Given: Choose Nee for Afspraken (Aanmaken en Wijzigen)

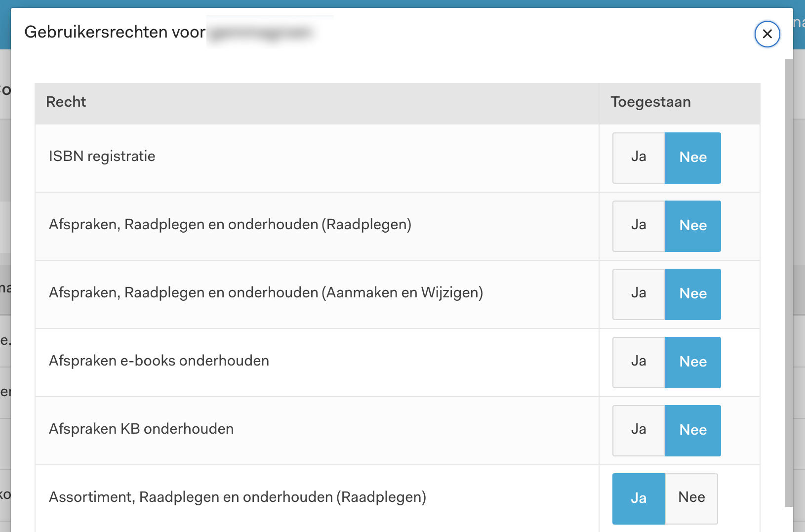Looking at the screenshot, I should 692,294.
